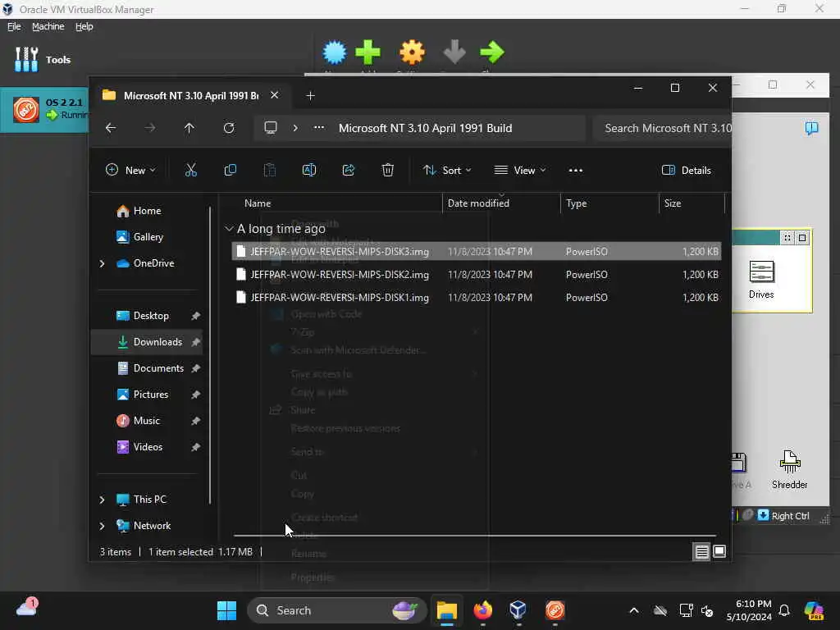
Task: Open the See more three-dots toolbar menu
Action: (575, 171)
